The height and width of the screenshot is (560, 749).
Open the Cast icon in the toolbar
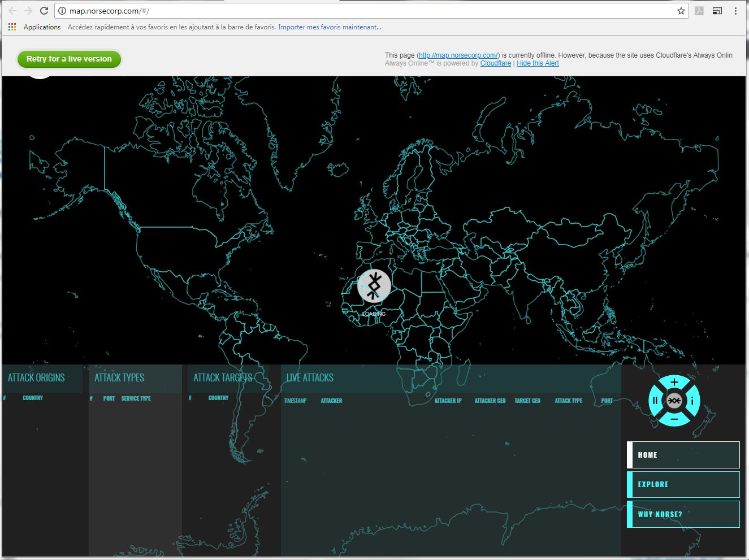click(717, 11)
